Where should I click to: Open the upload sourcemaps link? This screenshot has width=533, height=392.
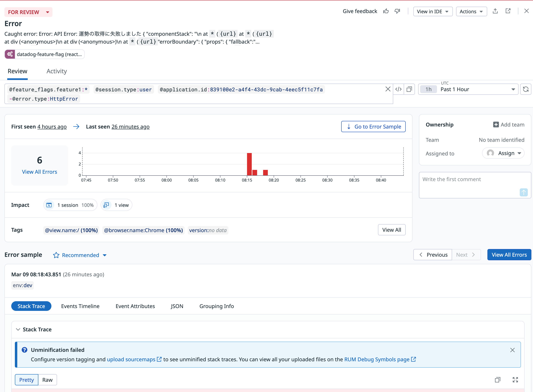point(131,359)
